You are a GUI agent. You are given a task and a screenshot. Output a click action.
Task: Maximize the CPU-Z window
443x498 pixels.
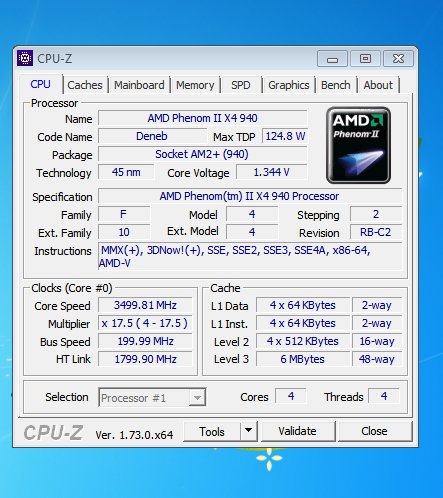(x=365, y=59)
